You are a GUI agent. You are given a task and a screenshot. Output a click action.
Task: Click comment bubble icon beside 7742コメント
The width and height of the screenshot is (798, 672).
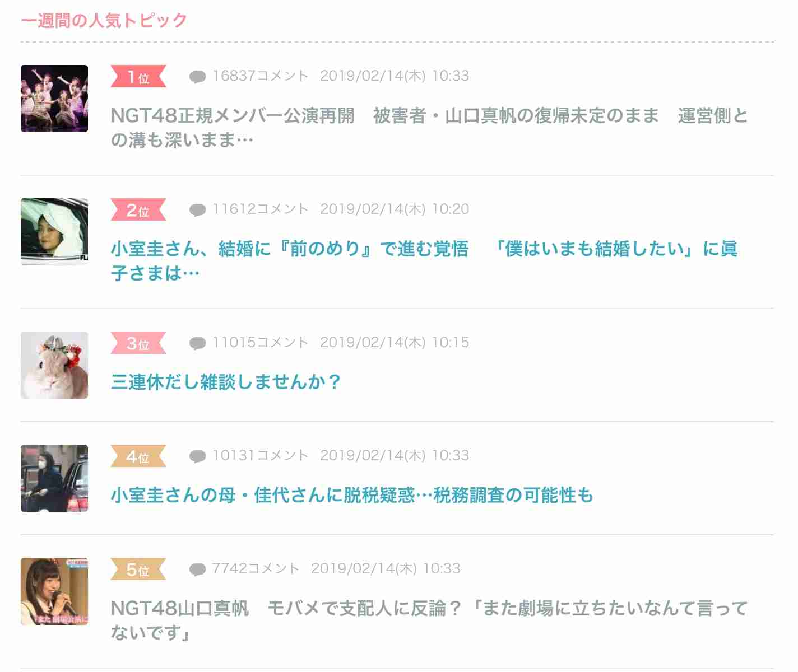[x=197, y=570]
